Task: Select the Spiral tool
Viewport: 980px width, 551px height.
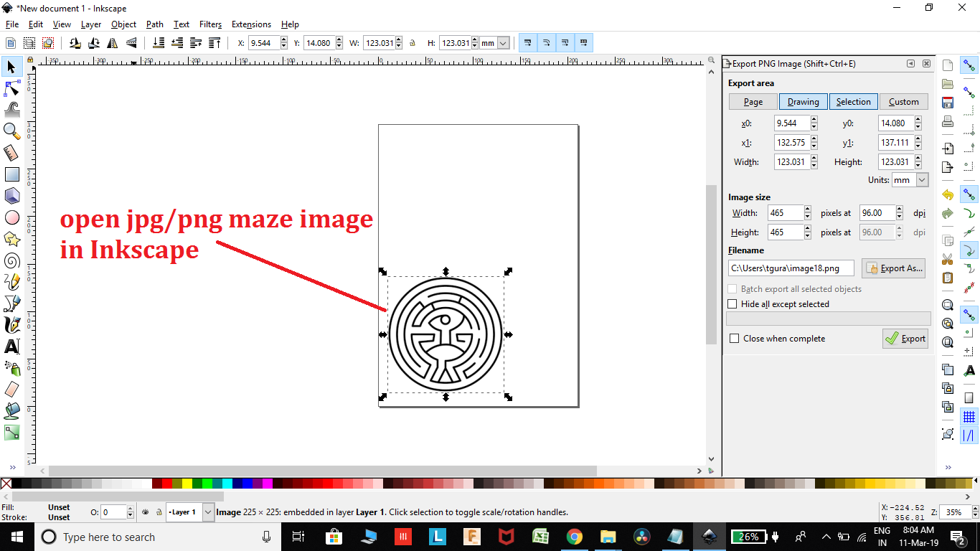Action: click(12, 260)
